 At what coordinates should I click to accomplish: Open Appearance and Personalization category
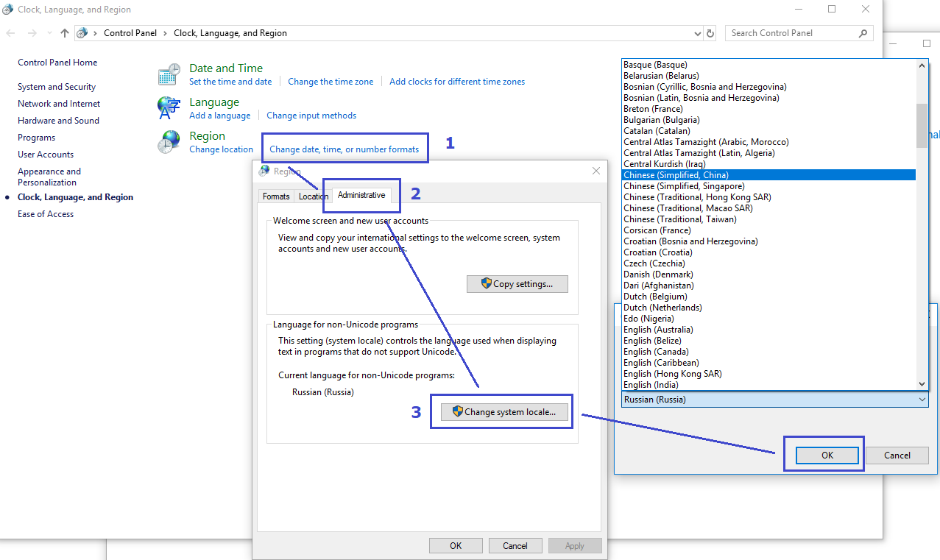49,177
